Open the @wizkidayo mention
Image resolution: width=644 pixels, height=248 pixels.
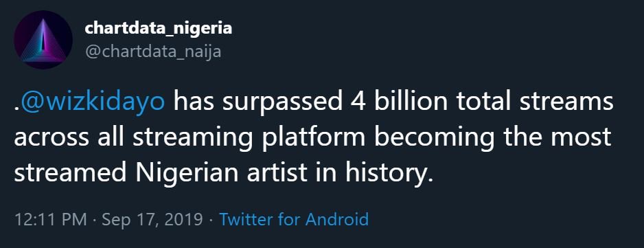pos(93,102)
